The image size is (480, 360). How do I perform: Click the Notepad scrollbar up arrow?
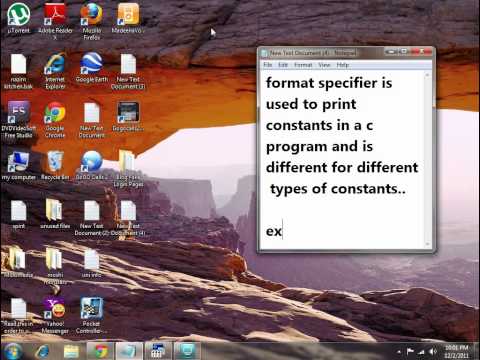(427, 75)
